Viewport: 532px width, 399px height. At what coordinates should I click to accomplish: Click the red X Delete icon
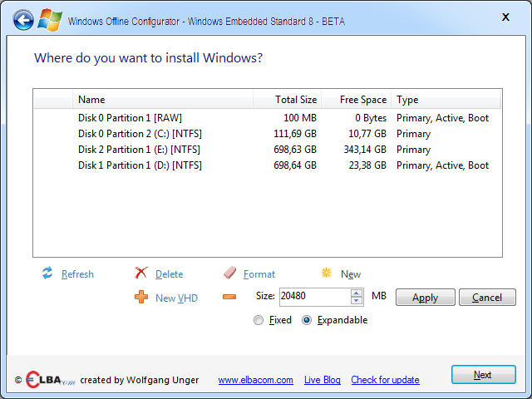[140, 273]
